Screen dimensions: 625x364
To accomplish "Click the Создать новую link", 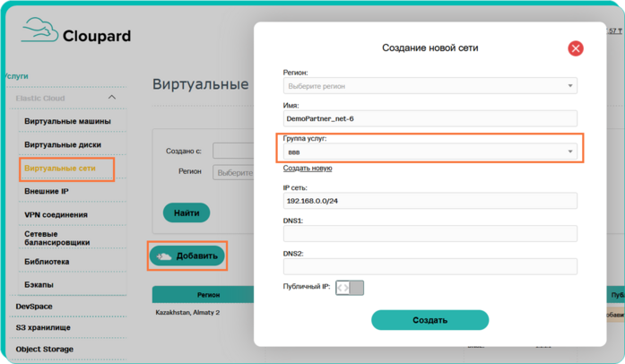I will click(x=308, y=169).
